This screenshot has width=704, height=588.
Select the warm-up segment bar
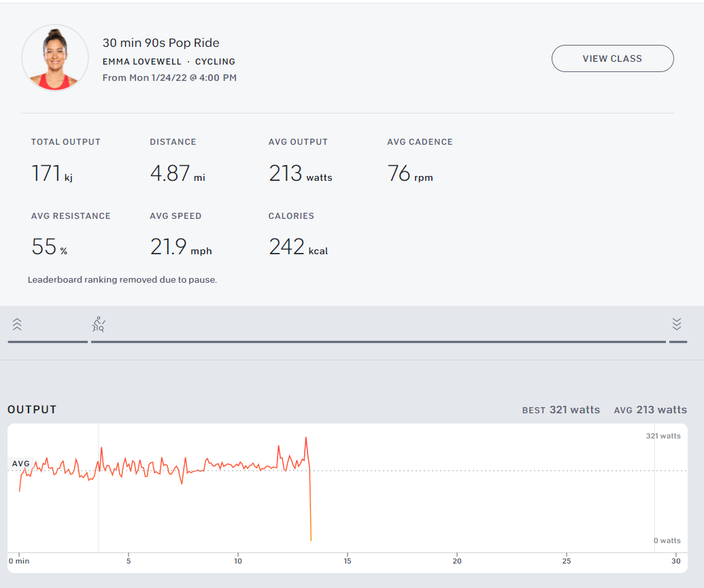[48, 341]
